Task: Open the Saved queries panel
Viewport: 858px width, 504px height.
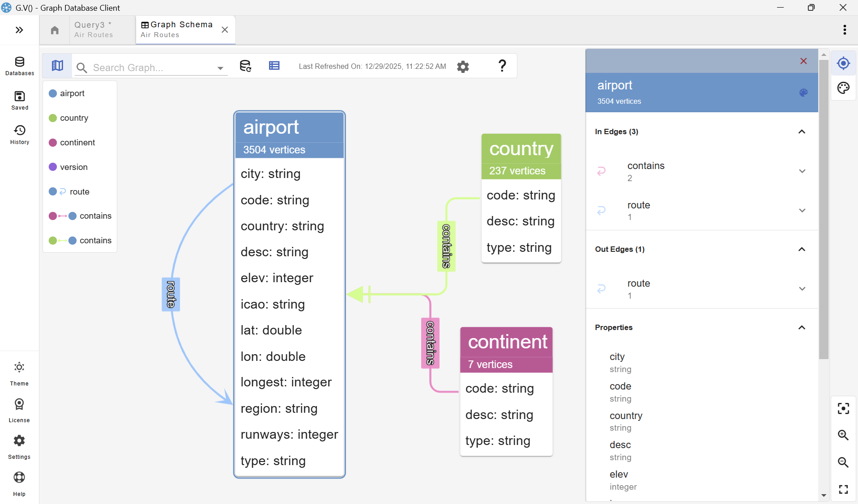Action: click(19, 100)
